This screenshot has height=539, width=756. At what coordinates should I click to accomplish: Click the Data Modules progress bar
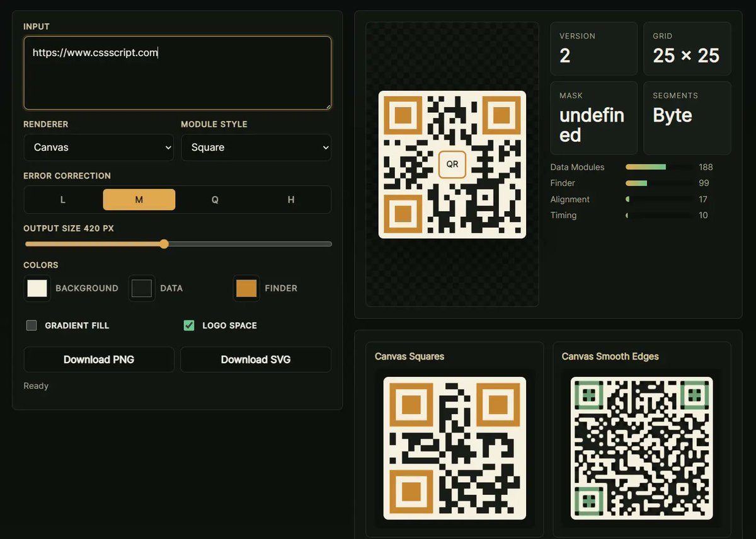pos(659,167)
